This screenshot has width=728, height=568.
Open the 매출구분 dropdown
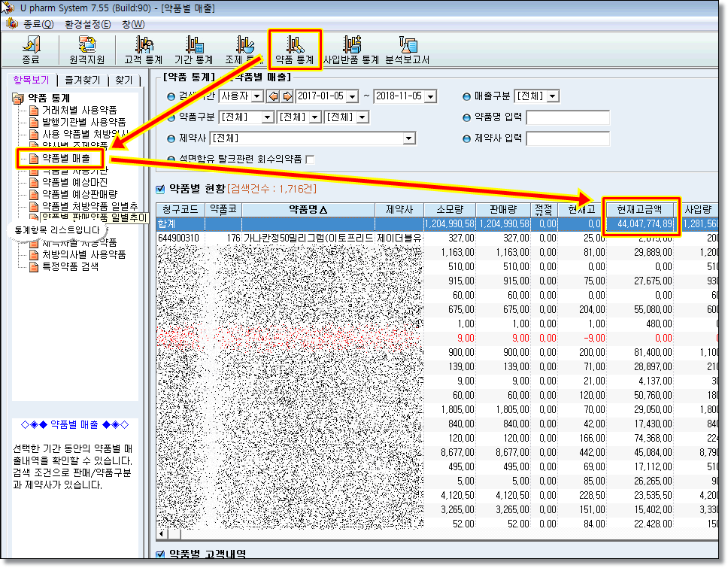click(x=554, y=96)
